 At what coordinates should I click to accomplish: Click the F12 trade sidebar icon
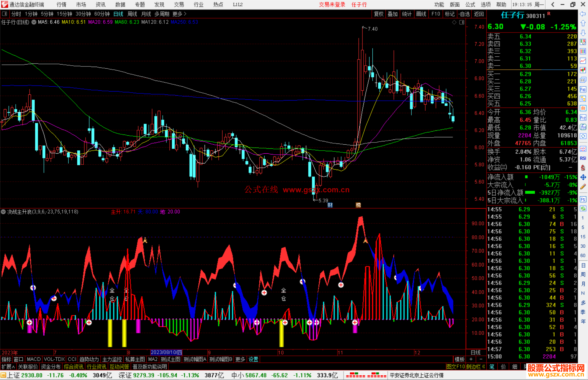pos(583,118)
